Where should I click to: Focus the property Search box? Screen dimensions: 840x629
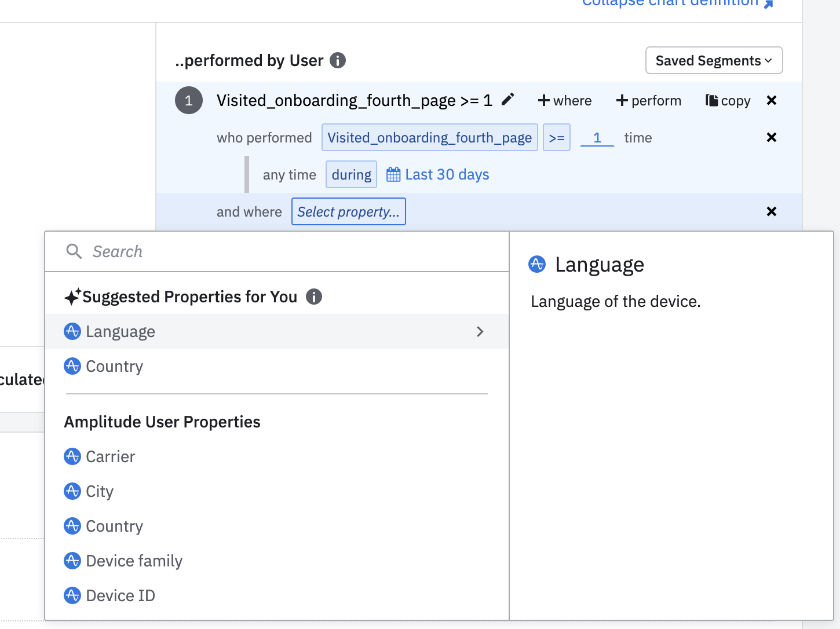pyautogui.click(x=277, y=251)
